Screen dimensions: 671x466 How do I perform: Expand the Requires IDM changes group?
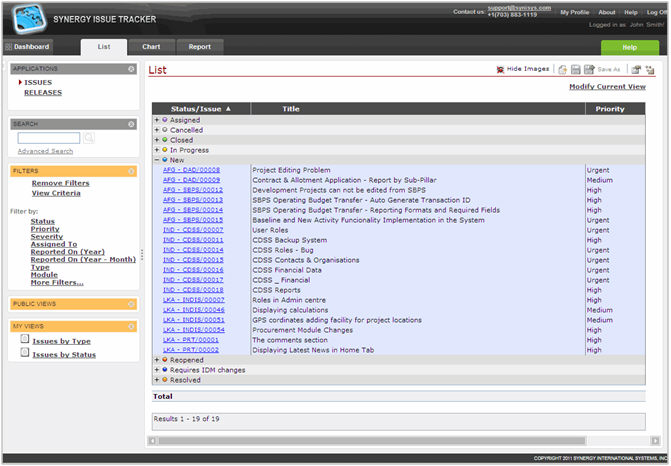(157, 370)
